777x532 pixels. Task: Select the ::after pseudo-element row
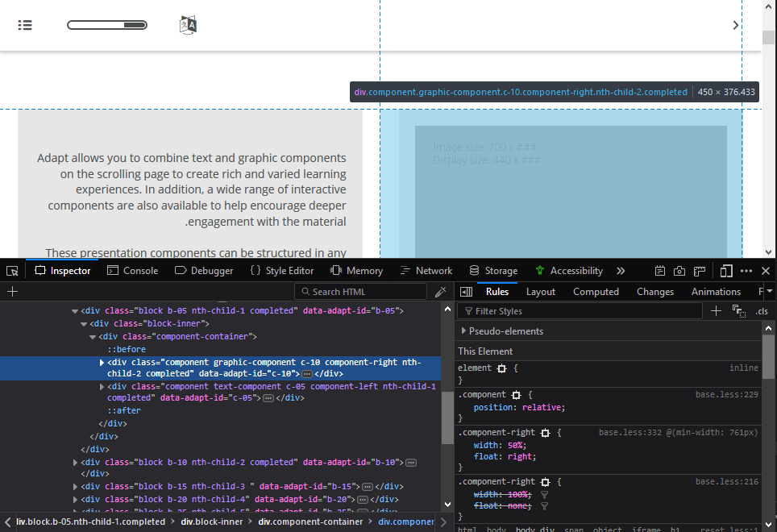(124, 410)
